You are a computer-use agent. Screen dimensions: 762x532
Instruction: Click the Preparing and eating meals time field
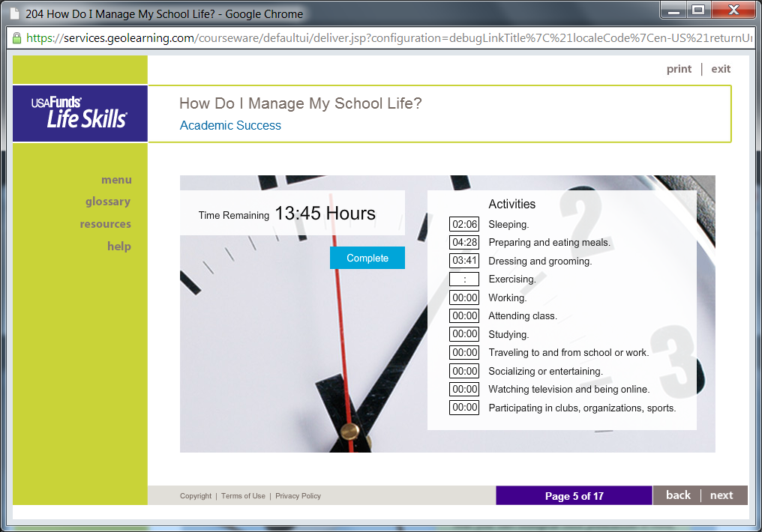464,242
